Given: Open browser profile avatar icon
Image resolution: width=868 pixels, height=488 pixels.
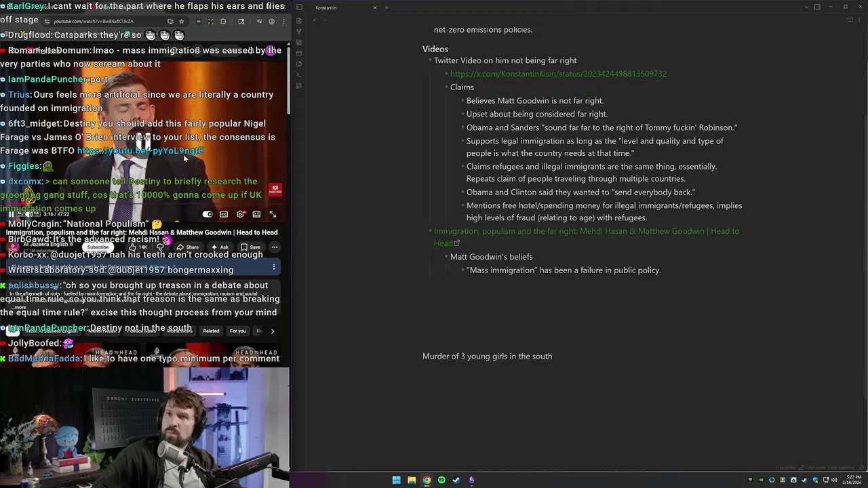Looking at the screenshot, I should [271, 21].
